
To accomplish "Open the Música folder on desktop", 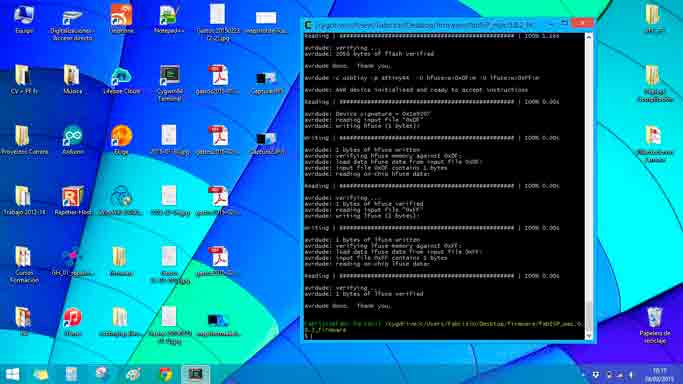I will pos(72,80).
